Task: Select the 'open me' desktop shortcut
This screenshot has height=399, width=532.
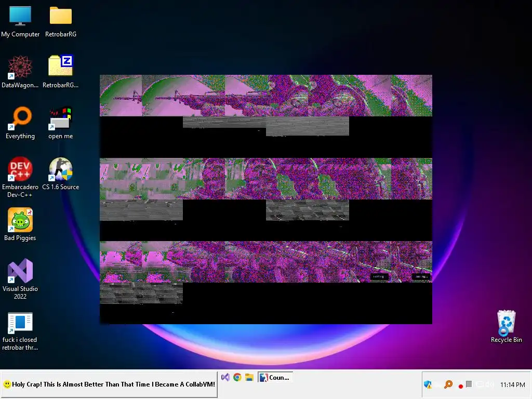Action: click(61, 123)
